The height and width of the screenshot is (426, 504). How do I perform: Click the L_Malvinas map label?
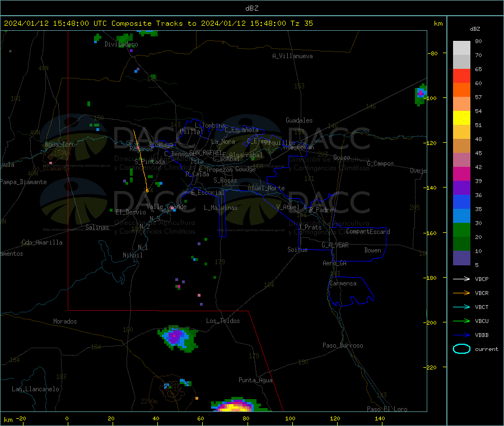(x=221, y=208)
